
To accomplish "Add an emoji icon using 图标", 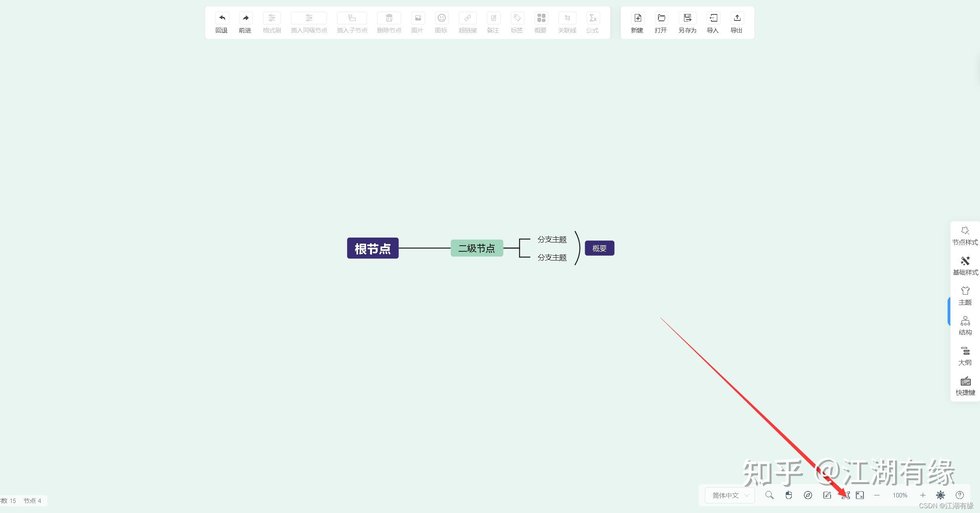I will (441, 22).
